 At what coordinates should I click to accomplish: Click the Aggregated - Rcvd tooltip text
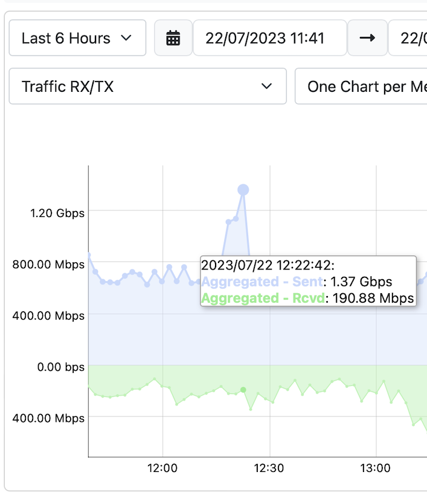coord(263,299)
